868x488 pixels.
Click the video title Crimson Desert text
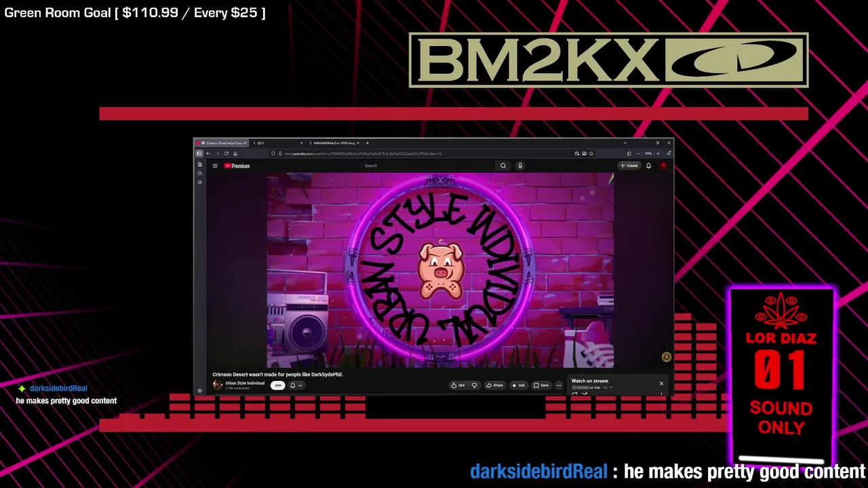click(277, 374)
